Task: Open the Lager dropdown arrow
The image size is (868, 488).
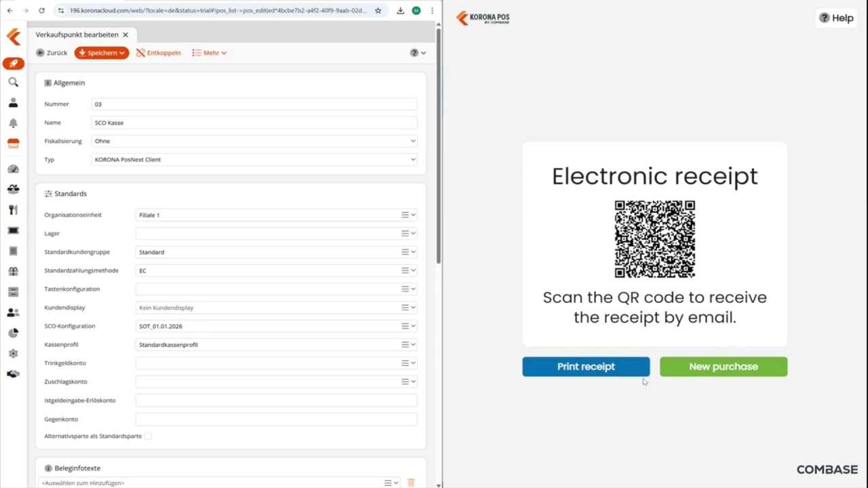Action: coord(413,233)
